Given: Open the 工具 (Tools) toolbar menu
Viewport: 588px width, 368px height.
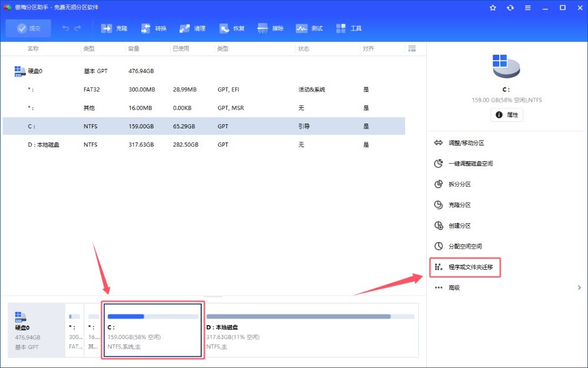Looking at the screenshot, I should pos(349,28).
